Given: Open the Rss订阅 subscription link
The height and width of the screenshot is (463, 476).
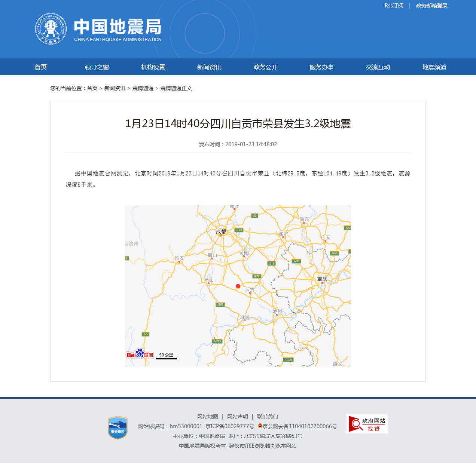Looking at the screenshot, I should pyautogui.click(x=394, y=5).
